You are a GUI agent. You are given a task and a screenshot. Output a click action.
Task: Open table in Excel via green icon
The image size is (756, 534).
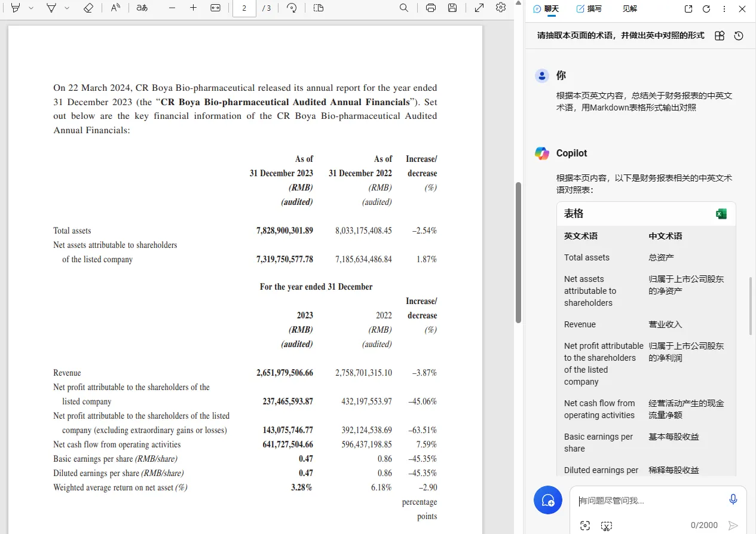tap(721, 214)
